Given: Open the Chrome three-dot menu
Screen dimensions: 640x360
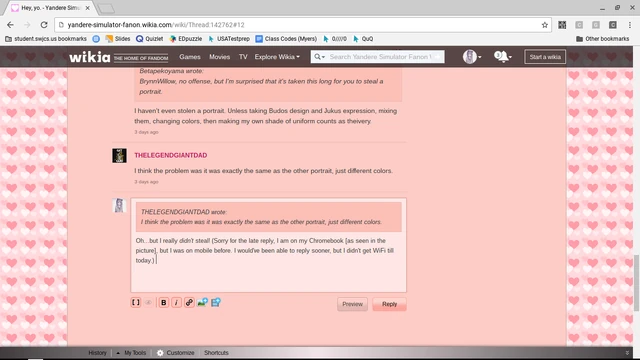Looking at the screenshot, I should (x=630, y=25).
